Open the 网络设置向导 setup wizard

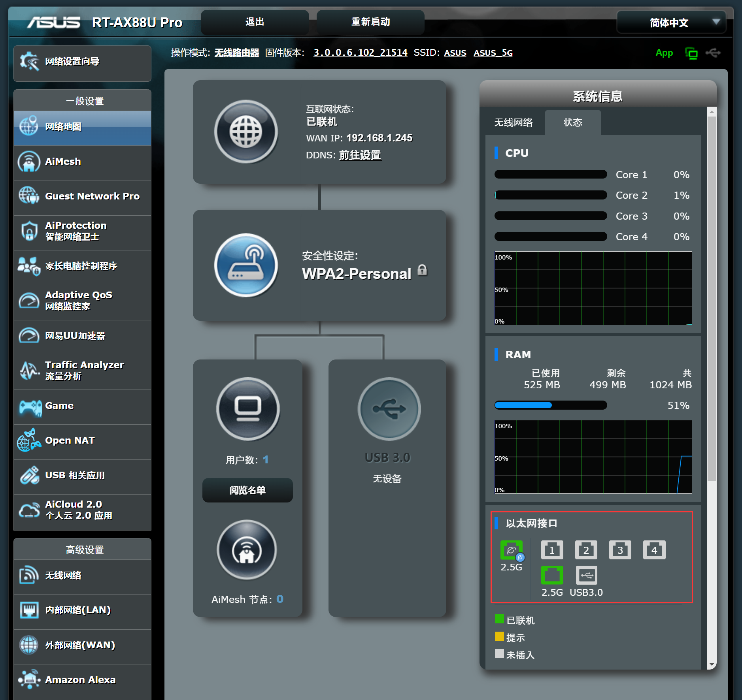point(82,63)
